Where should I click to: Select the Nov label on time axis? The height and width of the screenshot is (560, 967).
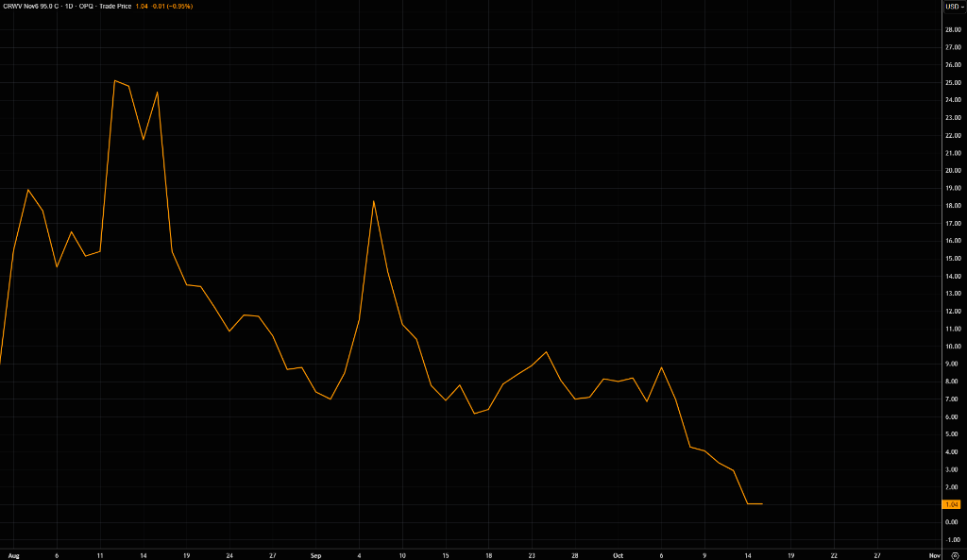click(x=935, y=555)
